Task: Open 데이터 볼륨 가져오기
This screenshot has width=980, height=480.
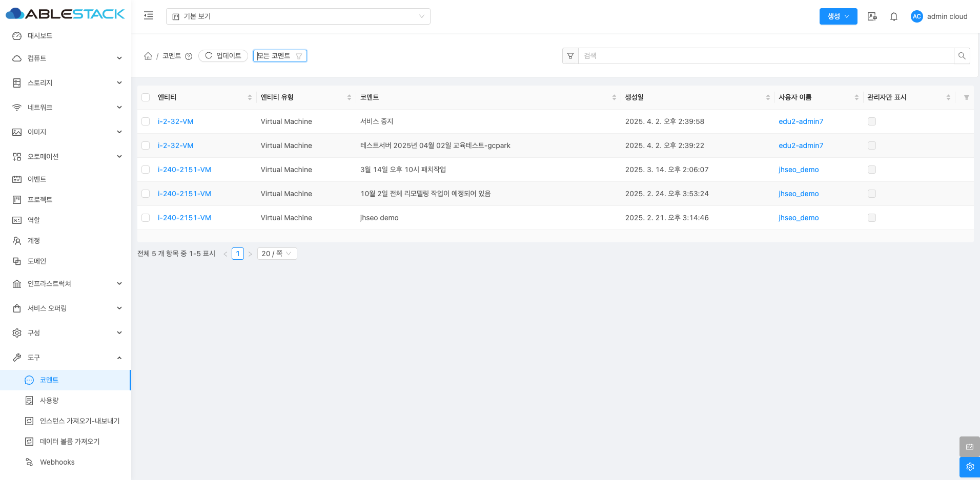Action: click(66, 442)
